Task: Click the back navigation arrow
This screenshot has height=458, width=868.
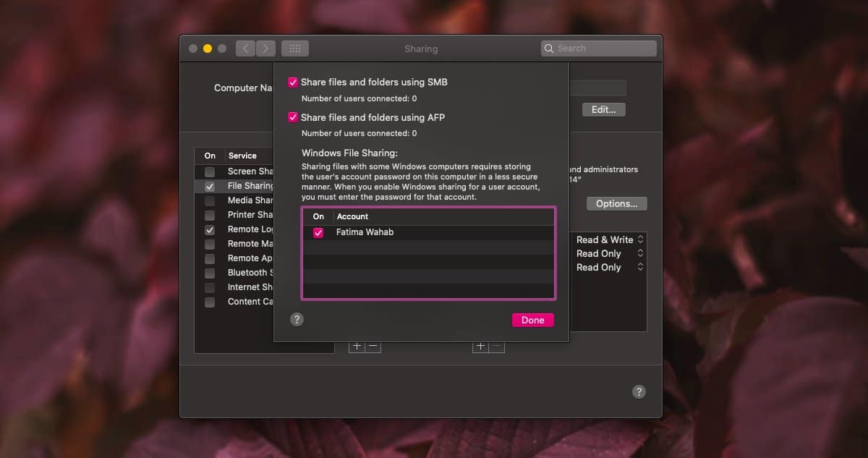Action: coord(245,48)
